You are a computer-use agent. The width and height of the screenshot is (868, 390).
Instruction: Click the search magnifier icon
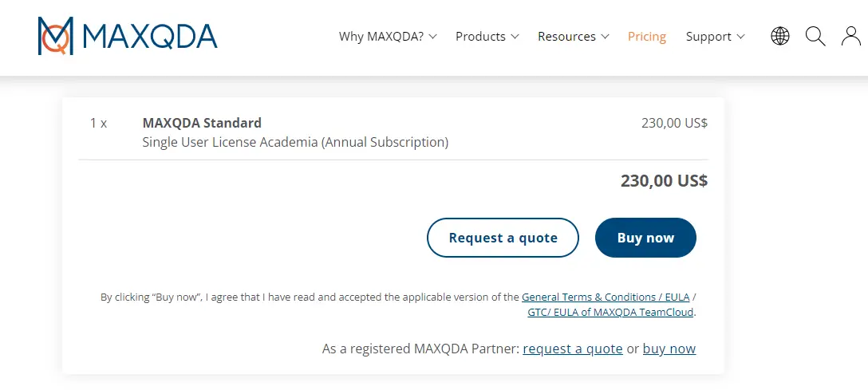tap(815, 36)
